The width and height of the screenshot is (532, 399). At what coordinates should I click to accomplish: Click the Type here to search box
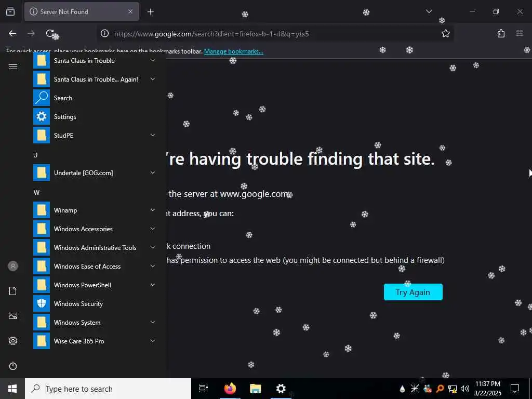pyautogui.click(x=108, y=389)
